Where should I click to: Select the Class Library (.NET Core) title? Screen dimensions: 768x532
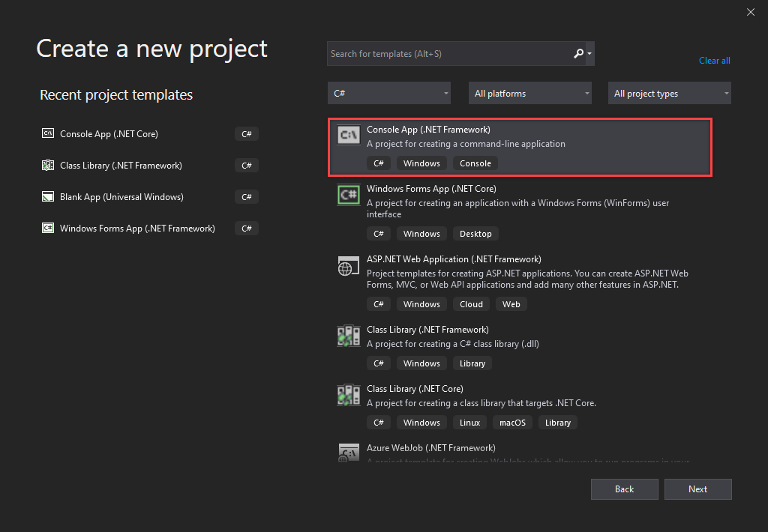pyautogui.click(x=415, y=389)
